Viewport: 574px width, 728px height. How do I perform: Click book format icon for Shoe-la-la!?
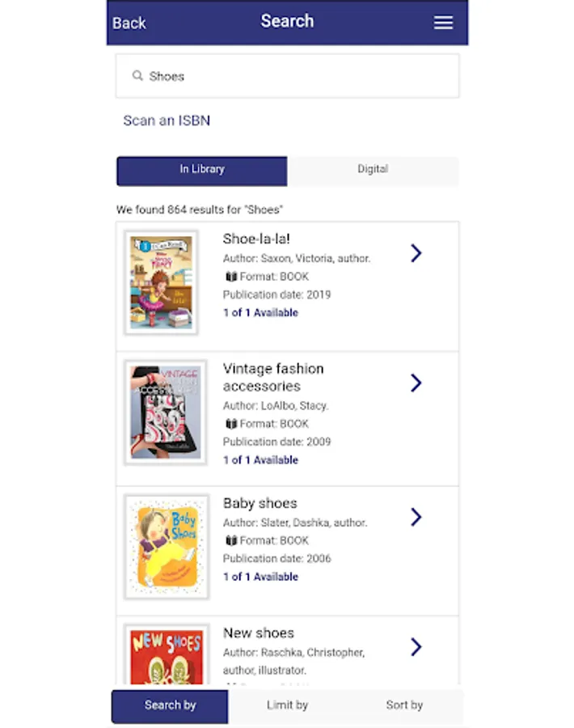coord(230,277)
